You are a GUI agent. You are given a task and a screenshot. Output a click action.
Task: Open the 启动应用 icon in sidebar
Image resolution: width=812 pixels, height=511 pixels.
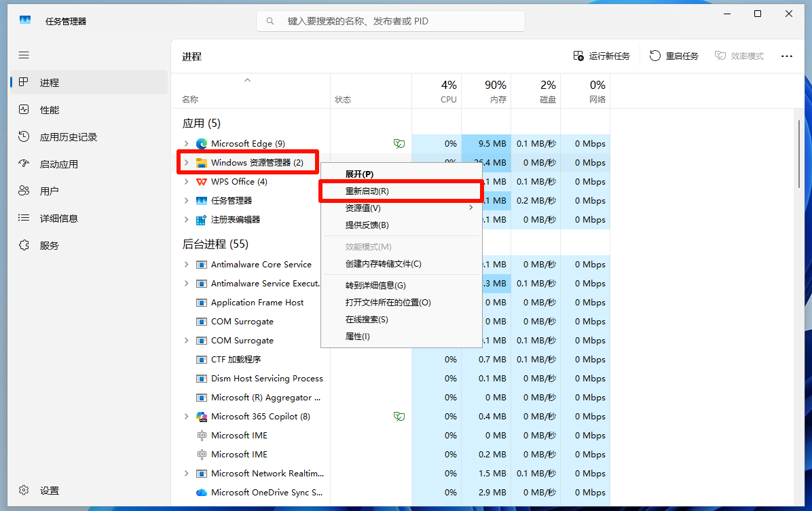[24, 164]
